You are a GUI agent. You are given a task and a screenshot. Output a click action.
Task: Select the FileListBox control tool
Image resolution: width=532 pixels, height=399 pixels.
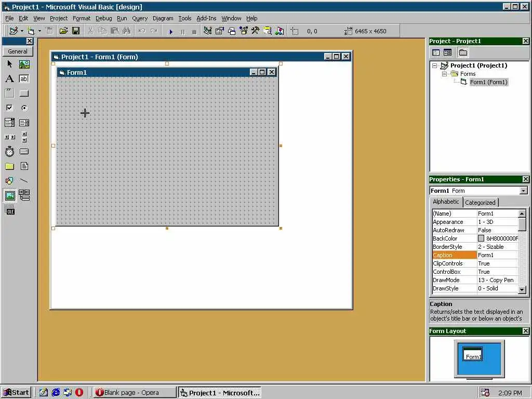[x=24, y=166]
